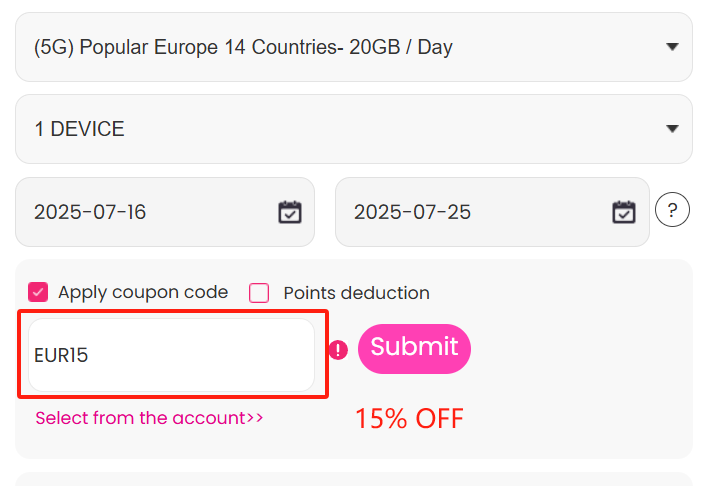
Task: Expand the 1 DEVICE dropdown
Action: tap(354, 129)
